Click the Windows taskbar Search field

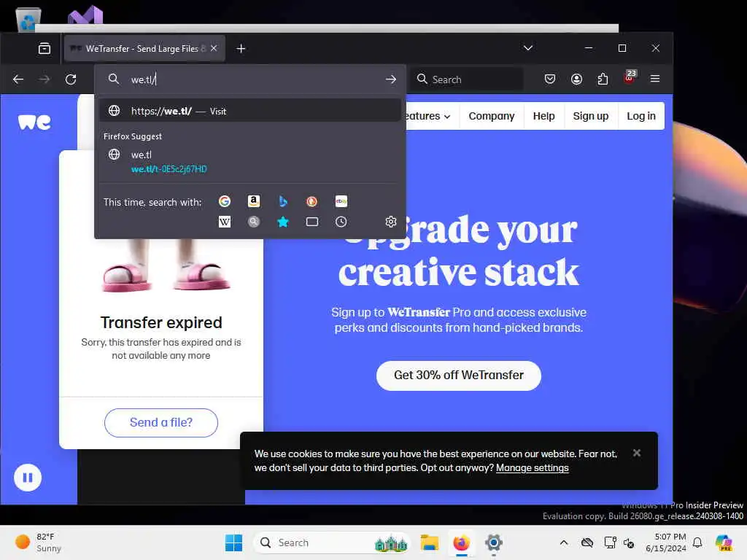(x=333, y=542)
